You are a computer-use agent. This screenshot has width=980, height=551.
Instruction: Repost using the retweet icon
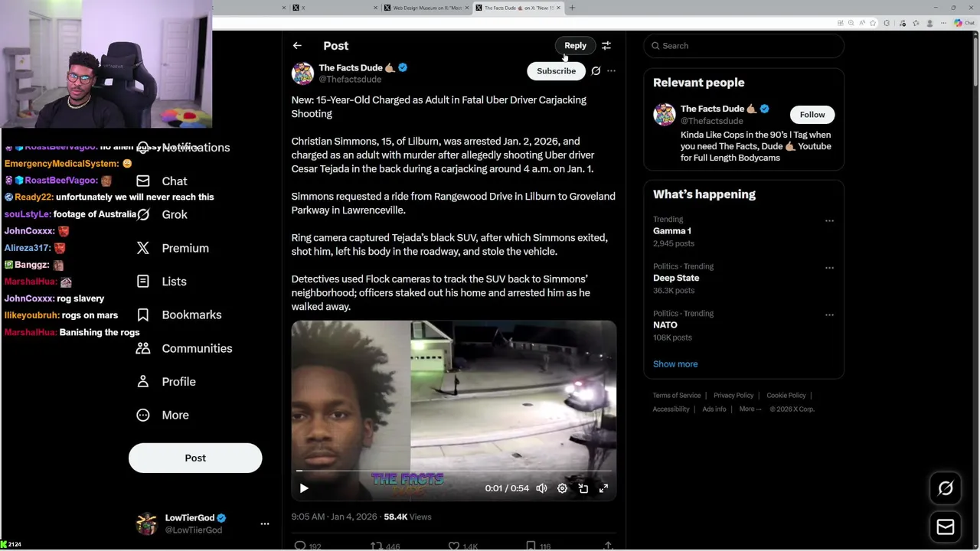tap(376, 546)
